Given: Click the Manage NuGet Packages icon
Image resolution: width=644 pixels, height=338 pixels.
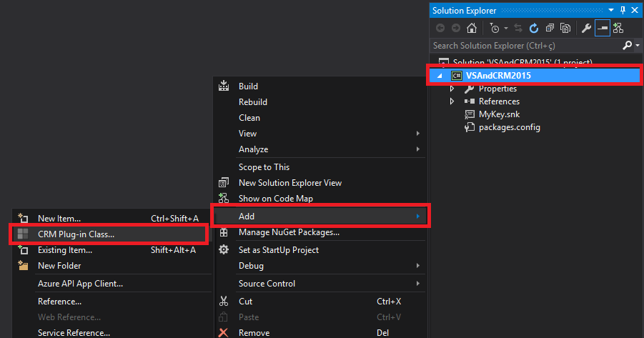Looking at the screenshot, I should coord(224,232).
